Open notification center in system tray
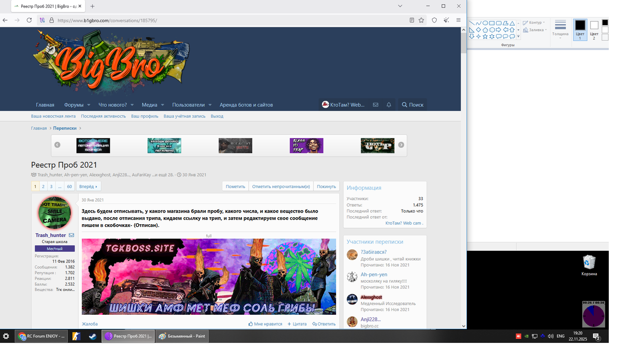This screenshot has height=362, width=644. point(596,336)
